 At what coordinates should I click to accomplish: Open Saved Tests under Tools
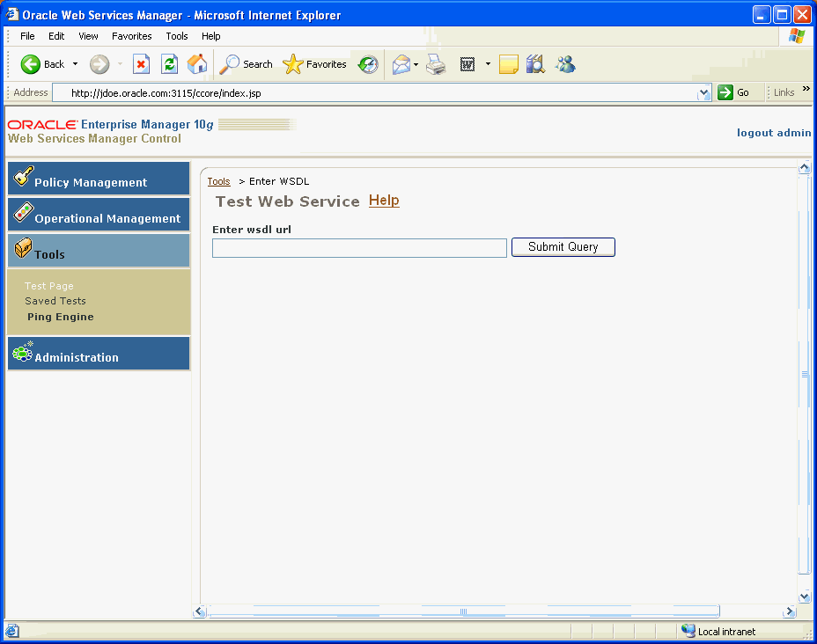pyautogui.click(x=55, y=301)
